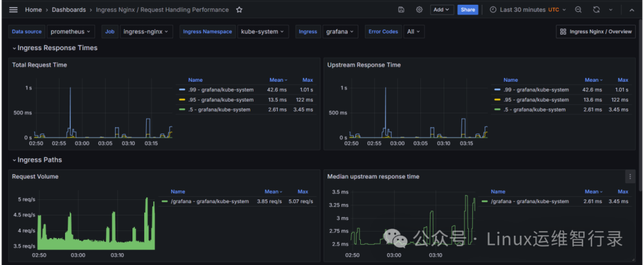Go to Home in the breadcrumb

click(x=33, y=10)
